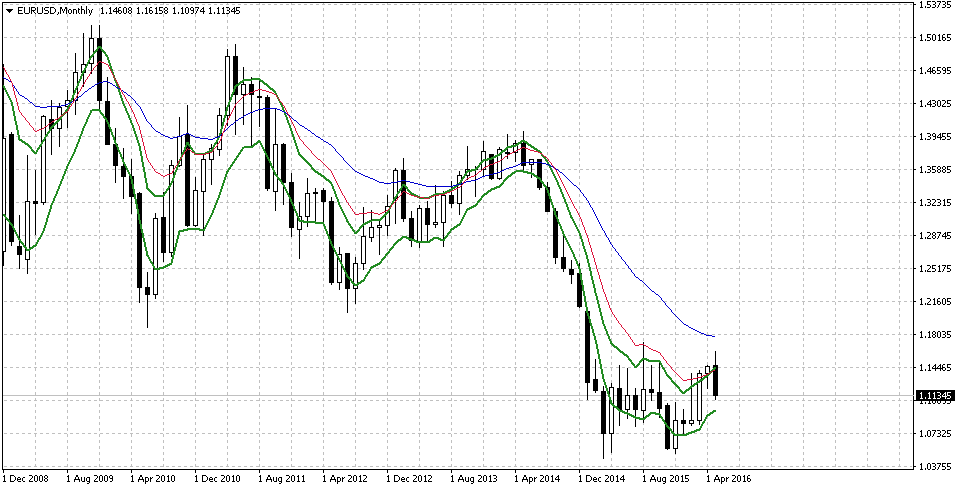956x490 pixels.
Task: Select the current price tag 1.11345 on axis
Action: click(x=935, y=396)
